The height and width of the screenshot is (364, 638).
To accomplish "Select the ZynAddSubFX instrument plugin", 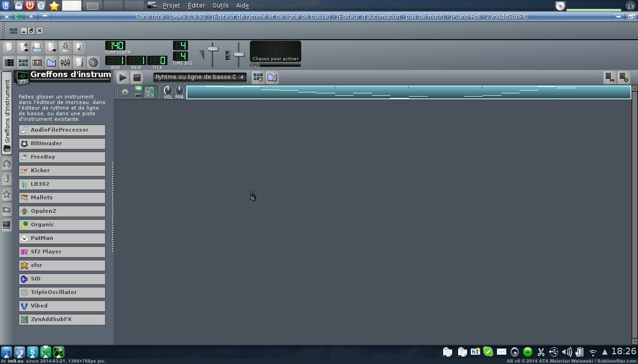I will (x=62, y=319).
